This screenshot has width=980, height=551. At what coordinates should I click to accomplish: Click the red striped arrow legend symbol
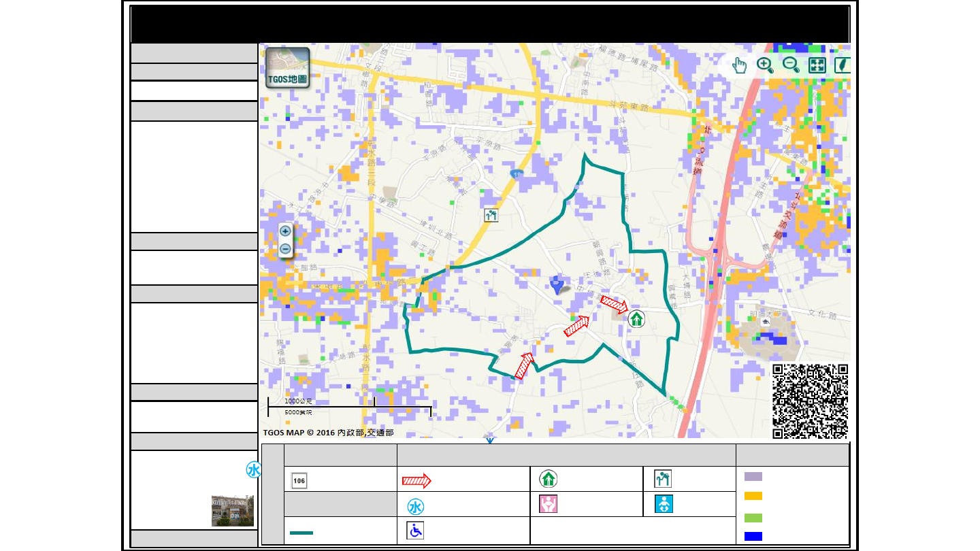pyautogui.click(x=416, y=481)
